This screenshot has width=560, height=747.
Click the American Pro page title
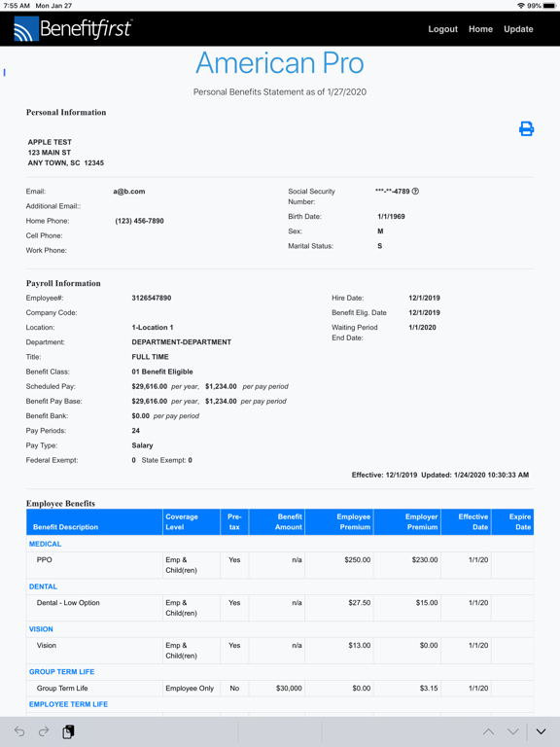[280, 63]
